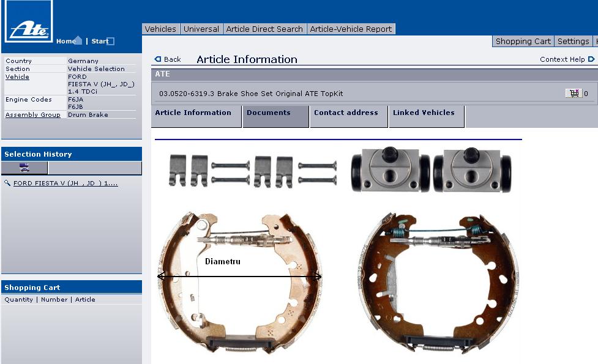The image size is (598, 364).
Task: Switch to the Documents tab
Action: (x=268, y=113)
